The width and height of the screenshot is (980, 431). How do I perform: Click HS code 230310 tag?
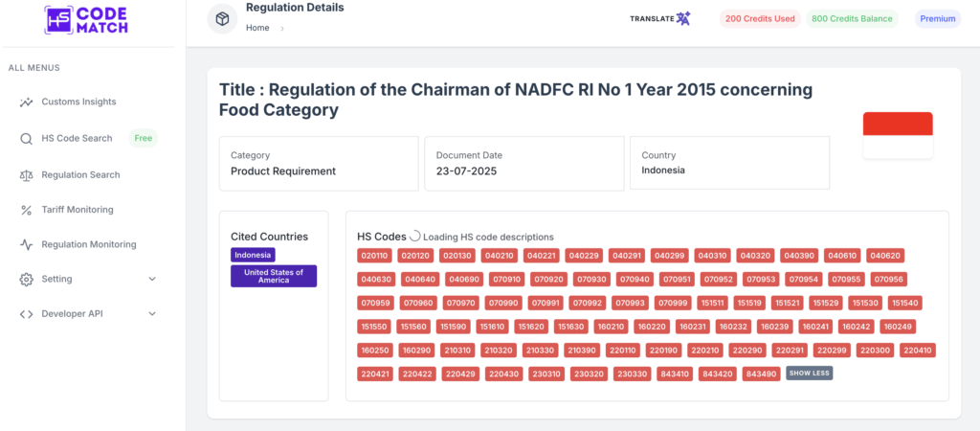[x=546, y=374]
